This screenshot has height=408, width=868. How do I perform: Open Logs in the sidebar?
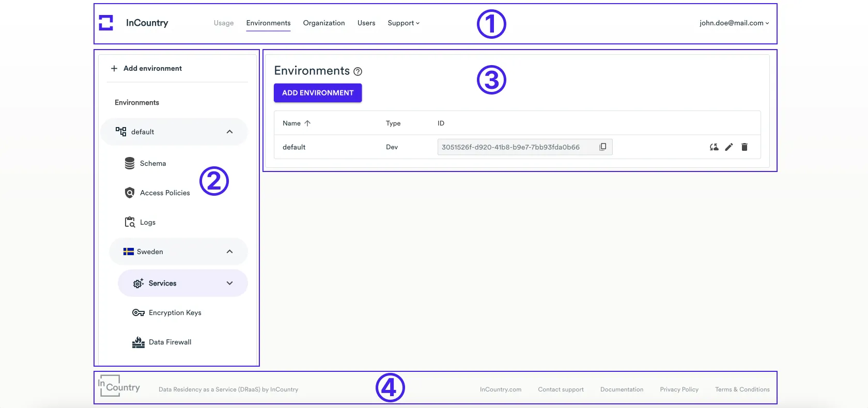point(147,222)
